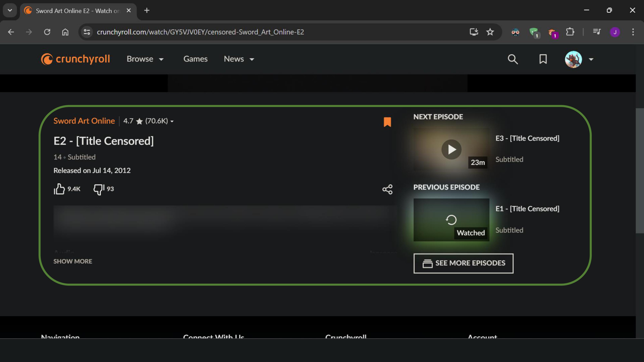Bookmark this page with the star icon

490,32
